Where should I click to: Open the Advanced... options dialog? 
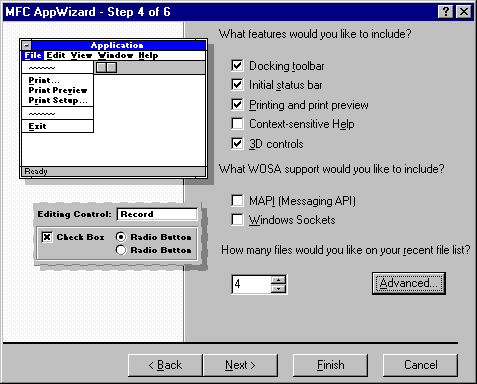click(x=409, y=283)
